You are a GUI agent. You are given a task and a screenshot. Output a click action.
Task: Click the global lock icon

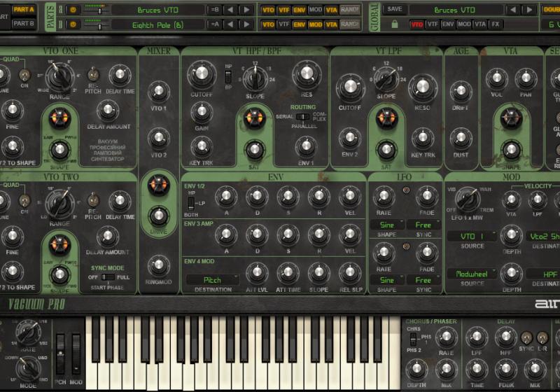point(395,24)
